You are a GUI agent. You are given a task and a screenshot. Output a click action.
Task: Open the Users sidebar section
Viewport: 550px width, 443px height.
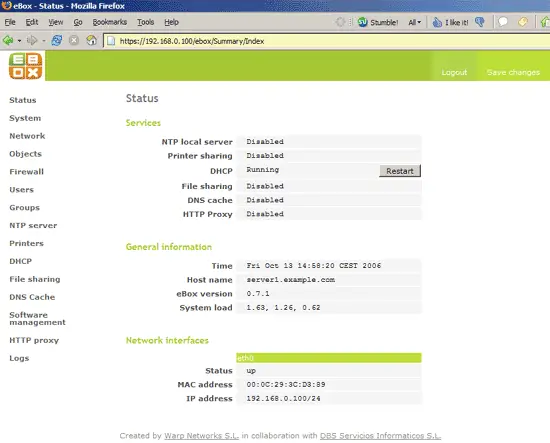pyautogui.click(x=21, y=190)
